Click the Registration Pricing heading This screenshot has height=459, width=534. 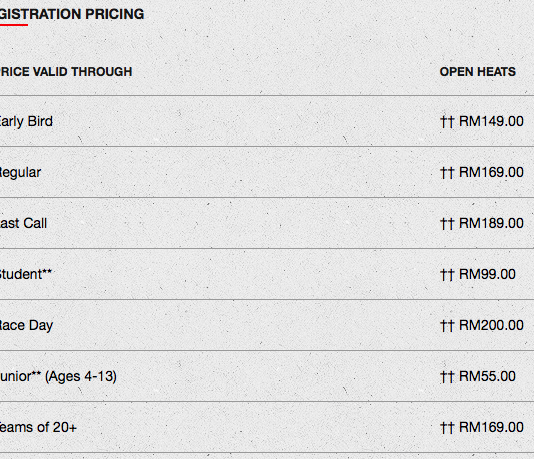(x=72, y=14)
